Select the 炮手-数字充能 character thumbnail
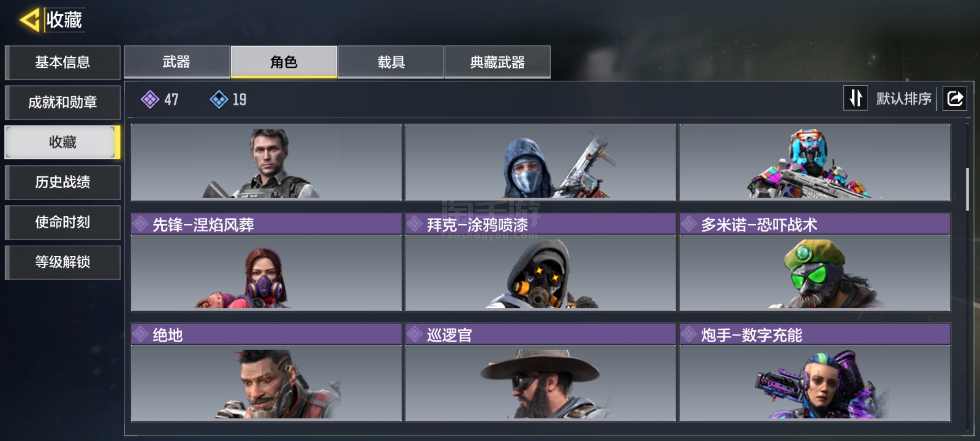Screen dimensions: 980x441 pos(815,383)
